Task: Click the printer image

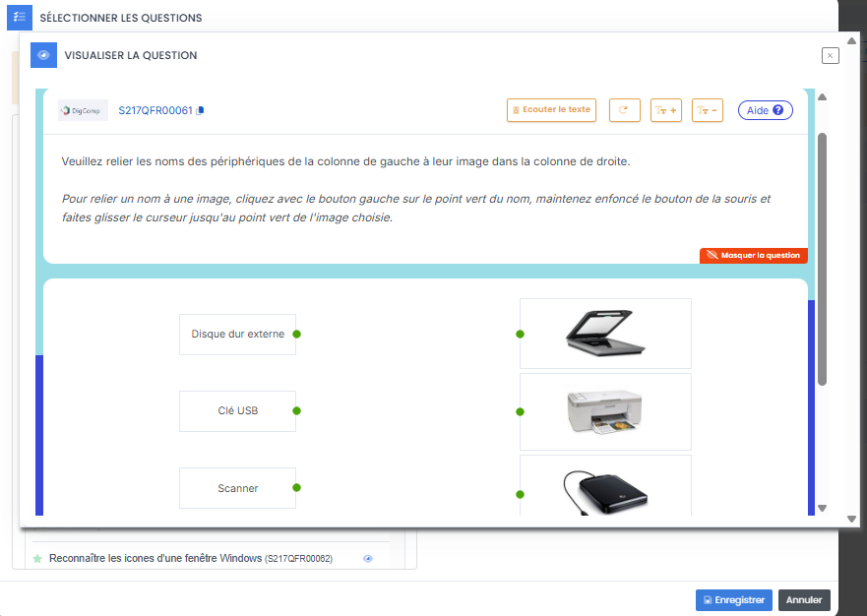Action: coord(605,412)
